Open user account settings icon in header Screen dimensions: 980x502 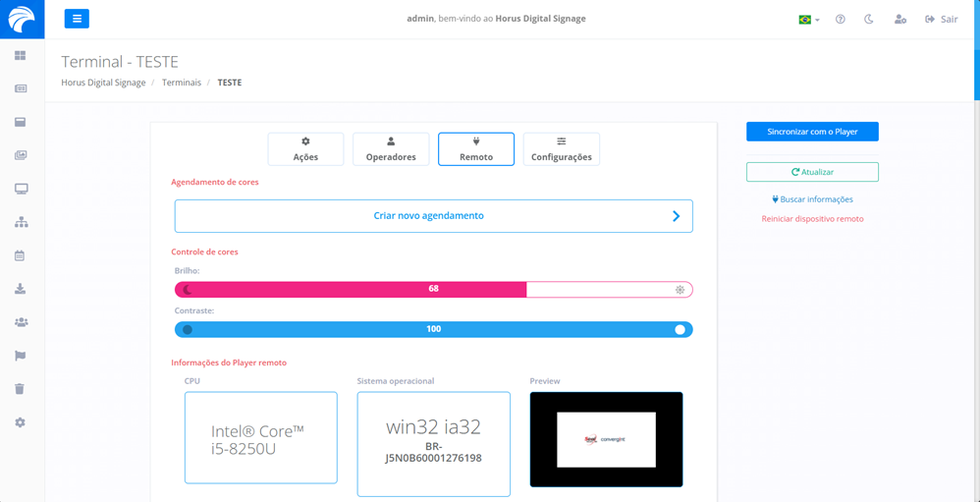point(899,20)
